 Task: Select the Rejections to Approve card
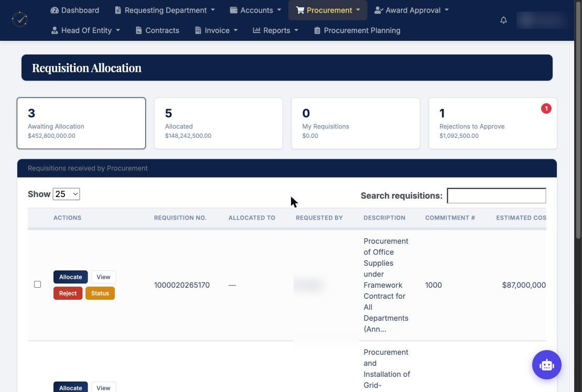(493, 124)
